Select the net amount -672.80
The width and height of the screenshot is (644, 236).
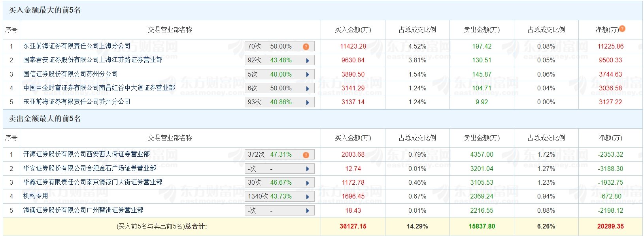pyautogui.click(x=610, y=197)
